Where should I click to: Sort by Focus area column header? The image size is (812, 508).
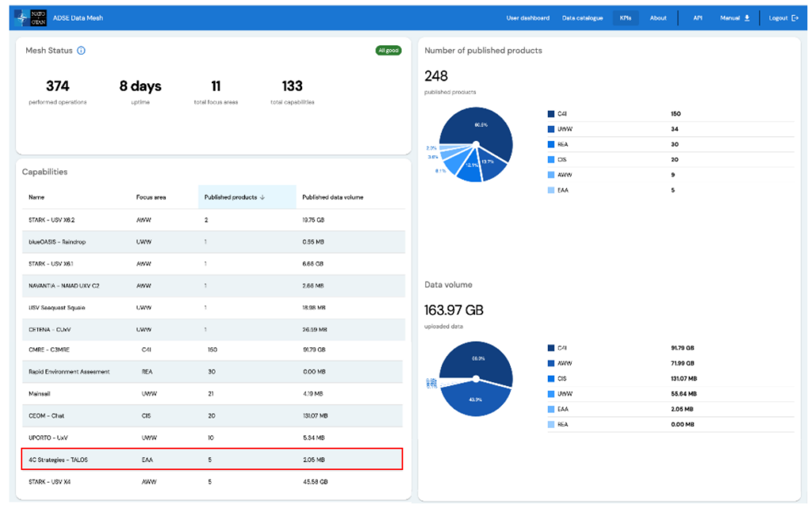[151, 197]
